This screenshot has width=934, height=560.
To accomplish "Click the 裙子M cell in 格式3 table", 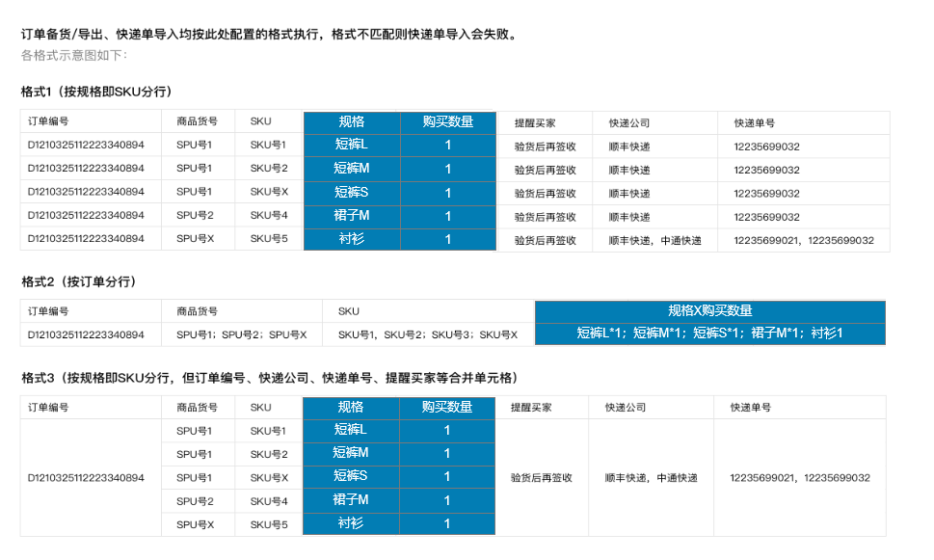I will (x=351, y=500).
